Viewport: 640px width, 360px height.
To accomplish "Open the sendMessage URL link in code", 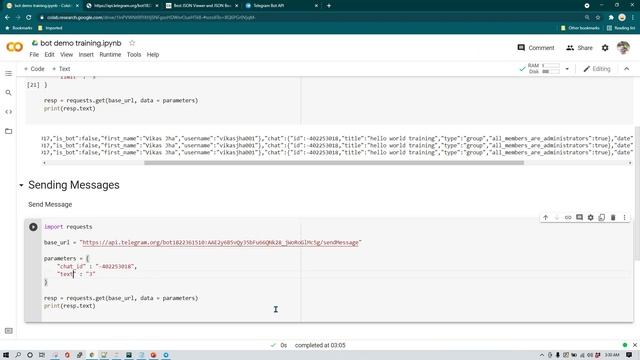I will (220, 242).
